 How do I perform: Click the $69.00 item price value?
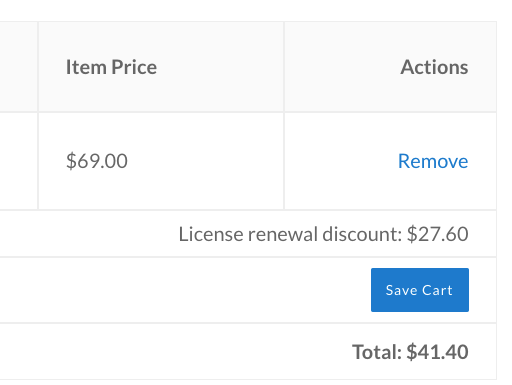97,161
